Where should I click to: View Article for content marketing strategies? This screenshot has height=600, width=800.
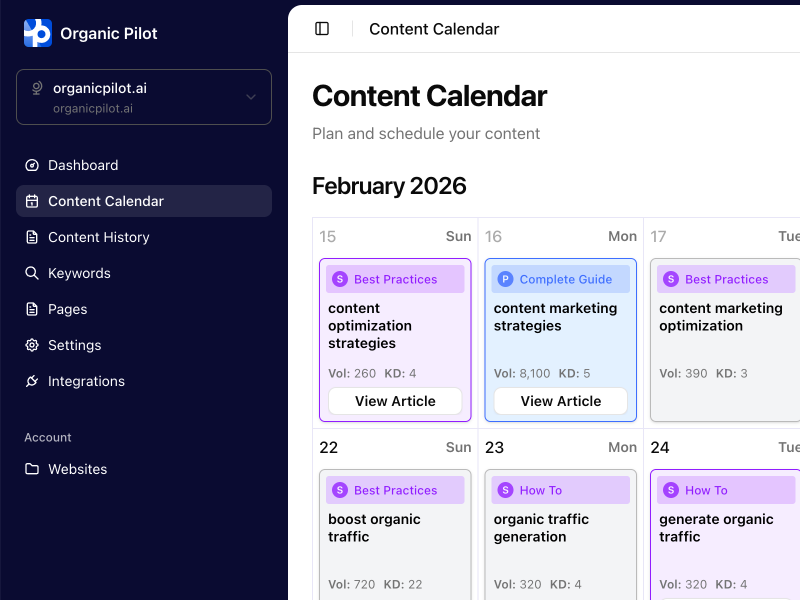561,401
